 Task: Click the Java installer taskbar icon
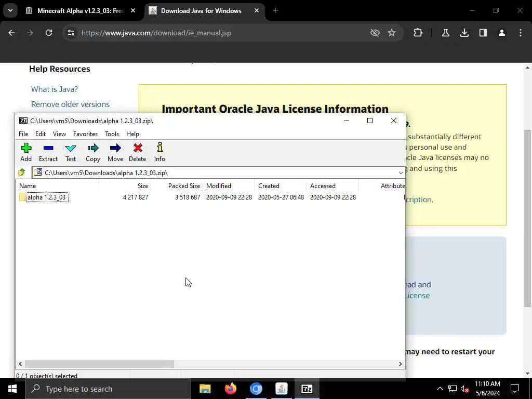(x=281, y=389)
